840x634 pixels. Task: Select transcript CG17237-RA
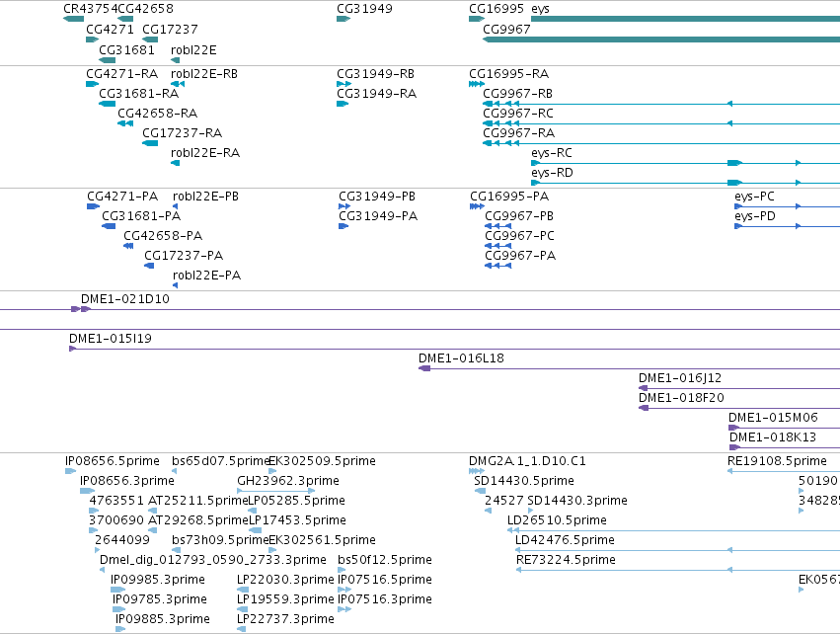183,133
